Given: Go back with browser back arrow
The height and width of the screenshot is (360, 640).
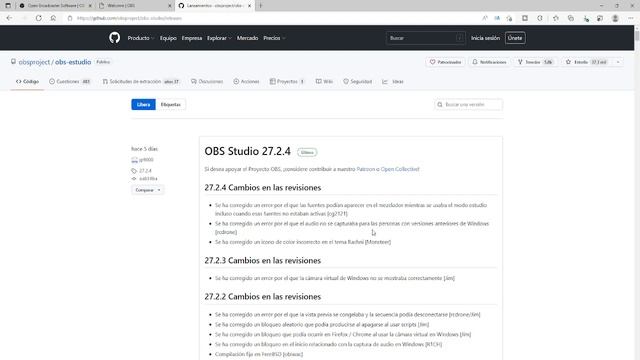Looking at the screenshot, I should pyautogui.click(x=9, y=18).
